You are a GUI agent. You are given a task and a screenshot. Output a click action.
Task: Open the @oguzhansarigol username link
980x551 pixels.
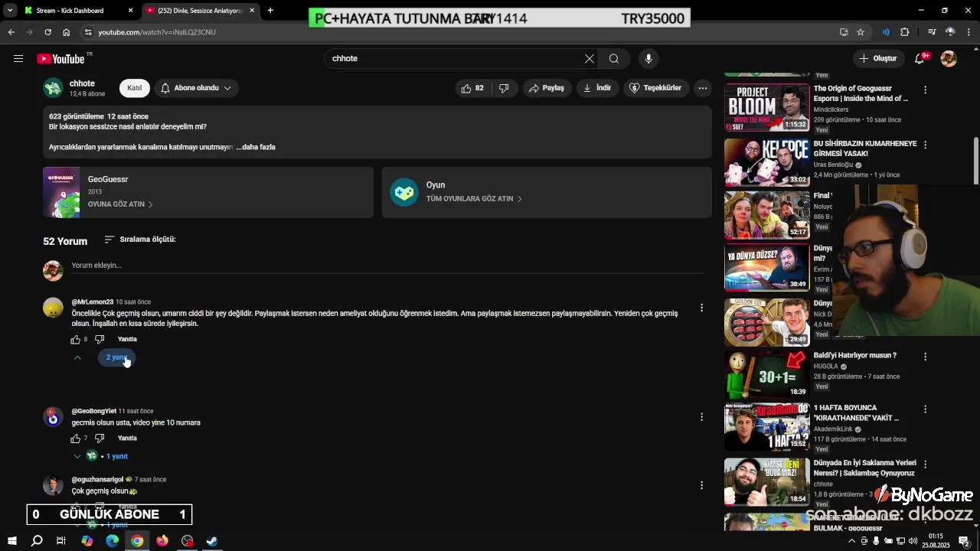(x=97, y=480)
